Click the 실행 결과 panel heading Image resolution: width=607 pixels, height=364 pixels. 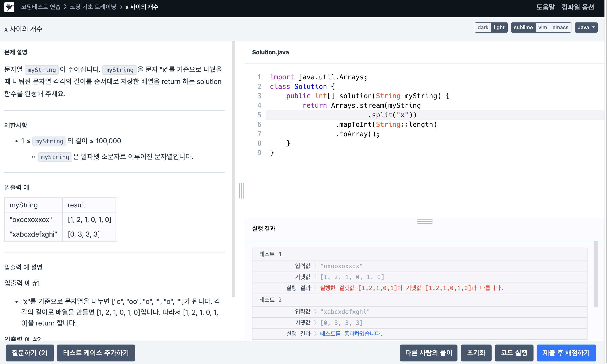[264, 229]
